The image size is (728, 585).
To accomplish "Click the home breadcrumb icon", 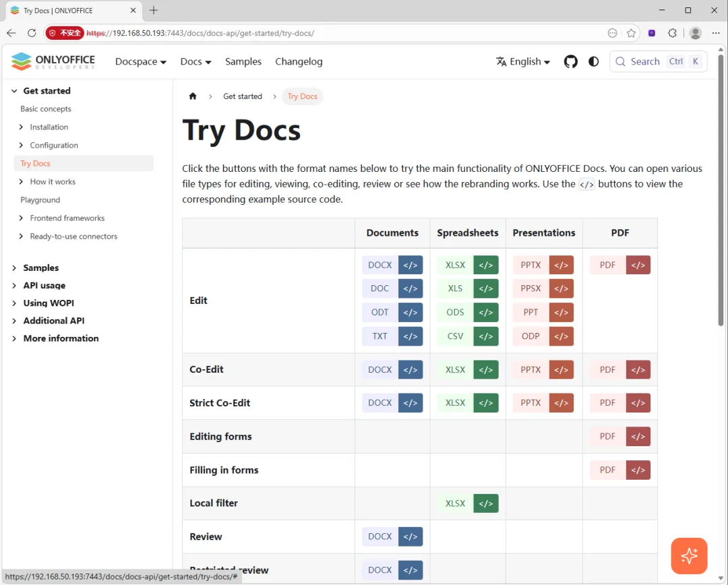I will [x=193, y=96].
